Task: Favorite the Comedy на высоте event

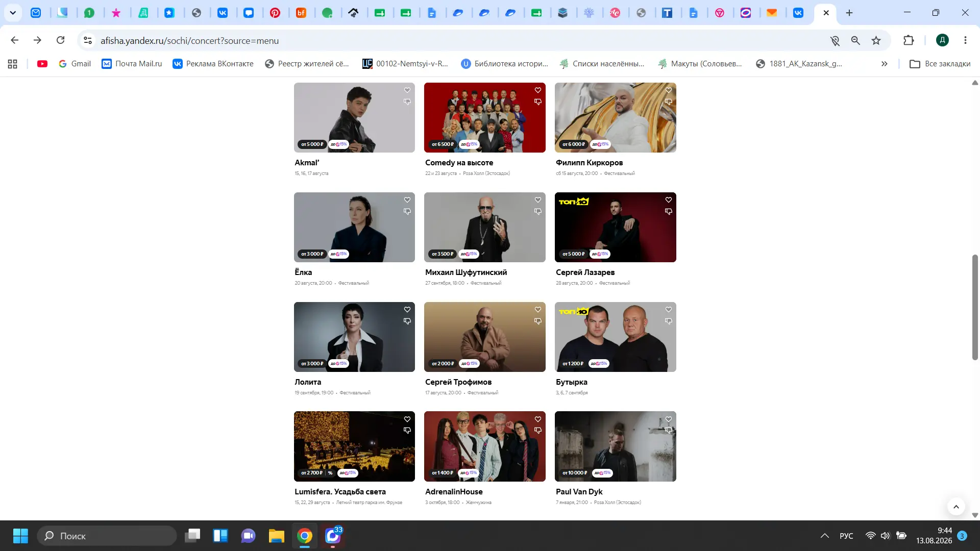Action: pyautogui.click(x=538, y=90)
